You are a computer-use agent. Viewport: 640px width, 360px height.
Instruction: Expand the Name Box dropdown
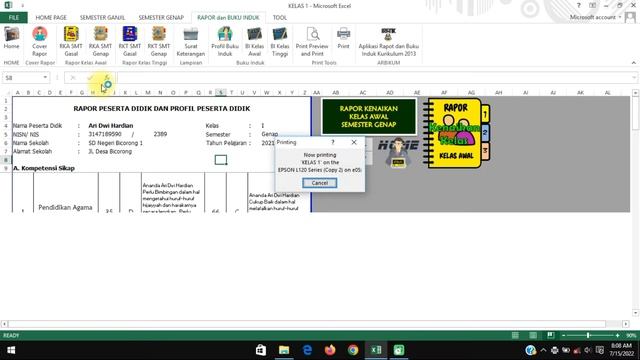[45, 78]
